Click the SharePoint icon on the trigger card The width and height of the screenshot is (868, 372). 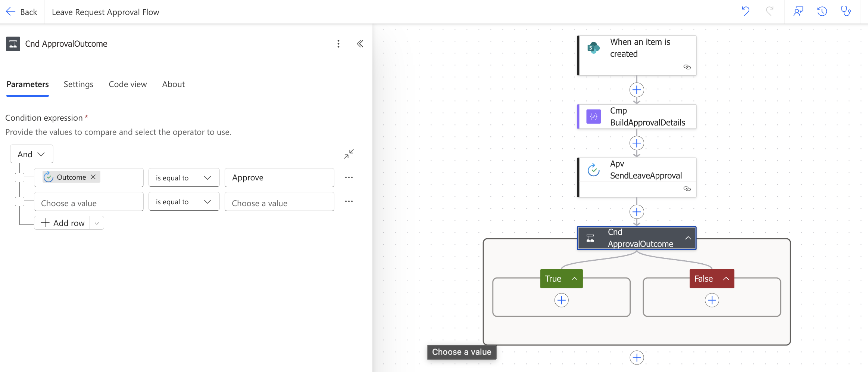coord(593,48)
